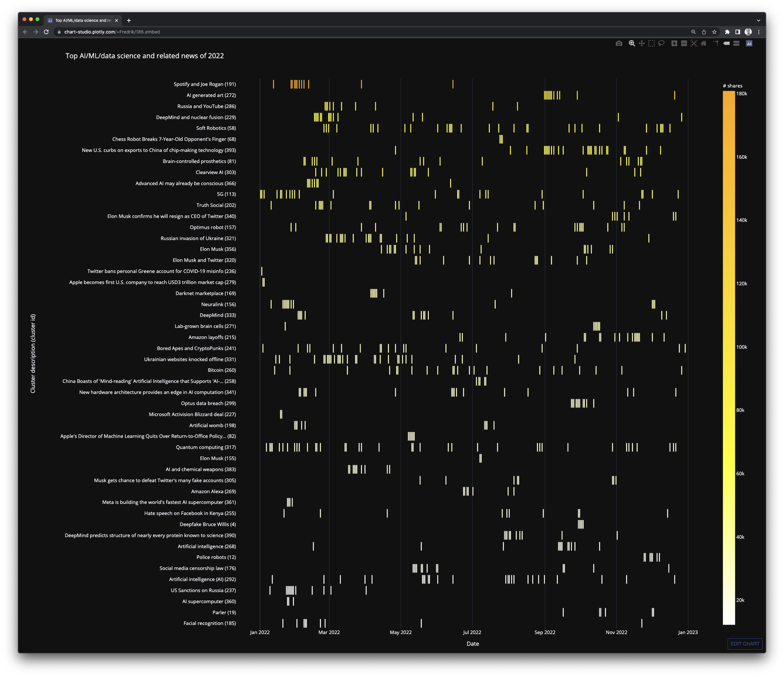Image resolution: width=784 pixels, height=677 pixels.
Task: Click the 'Optus data breach (299)' label
Action: click(x=208, y=403)
